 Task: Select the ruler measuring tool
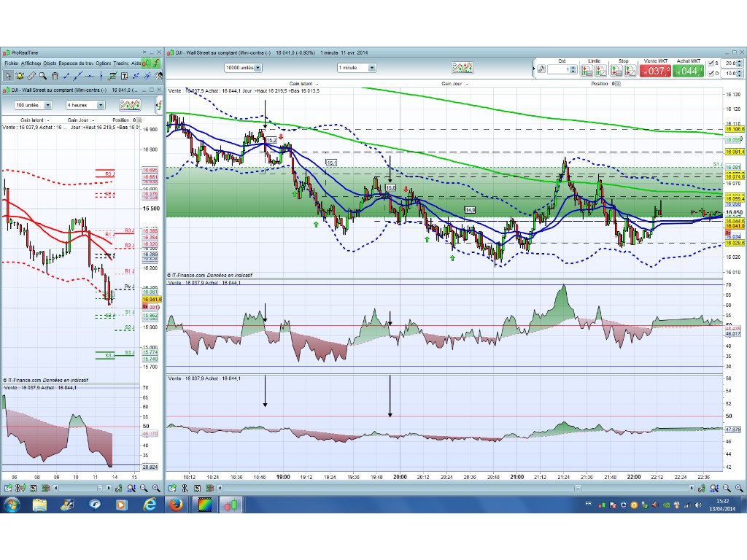[31, 76]
